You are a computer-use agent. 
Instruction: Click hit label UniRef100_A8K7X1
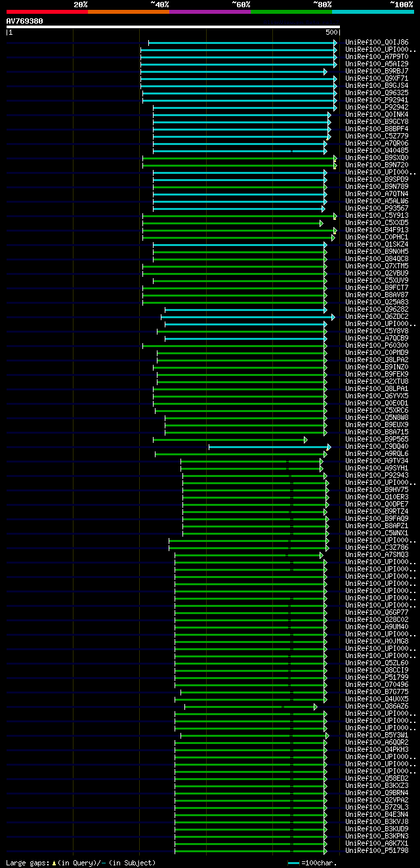click(377, 844)
